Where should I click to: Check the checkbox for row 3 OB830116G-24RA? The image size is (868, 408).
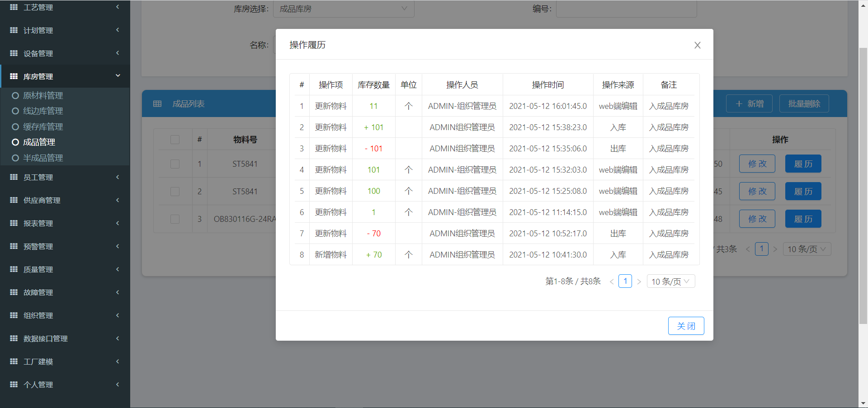point(175,219)
